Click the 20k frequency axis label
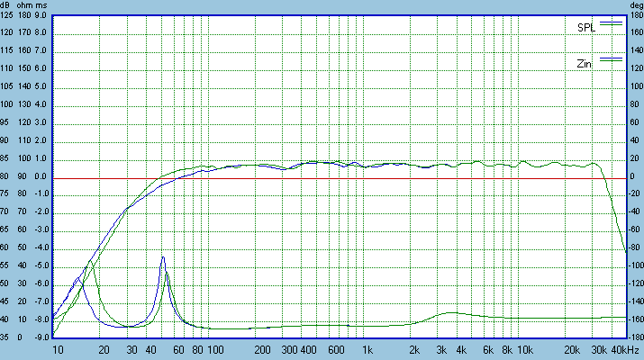The image size is (644, 360). (x=570, y=350)
